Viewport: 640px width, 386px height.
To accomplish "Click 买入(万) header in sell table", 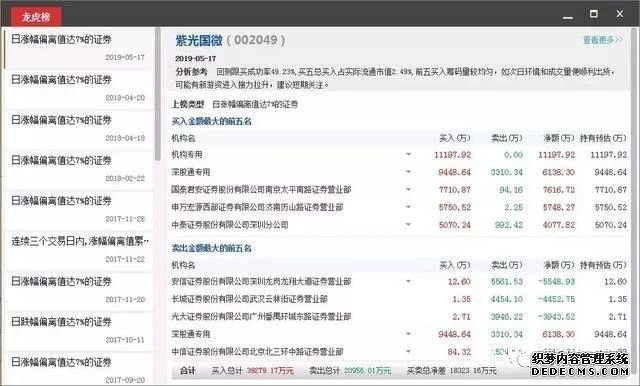I will pos(455,265).
